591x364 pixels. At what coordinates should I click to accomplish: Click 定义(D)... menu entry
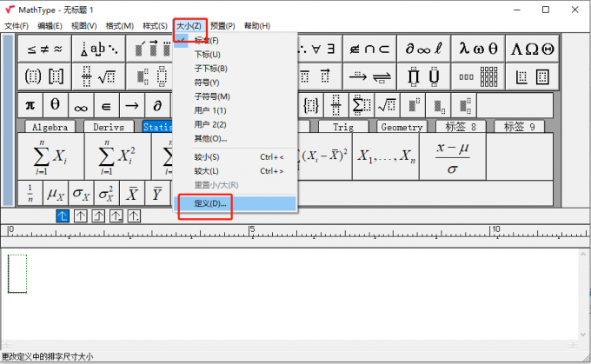coord(236,203)
